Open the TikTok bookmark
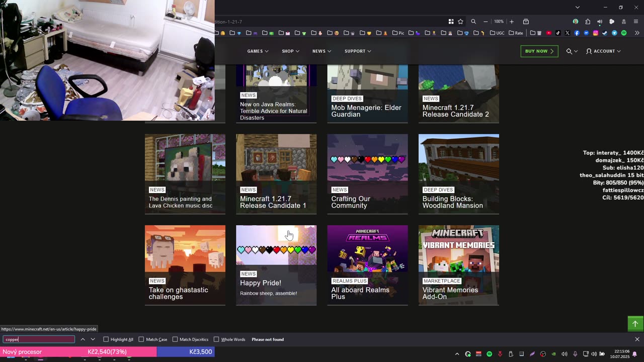The height and width of the screenshot is (362, 644). pos(558,33)
